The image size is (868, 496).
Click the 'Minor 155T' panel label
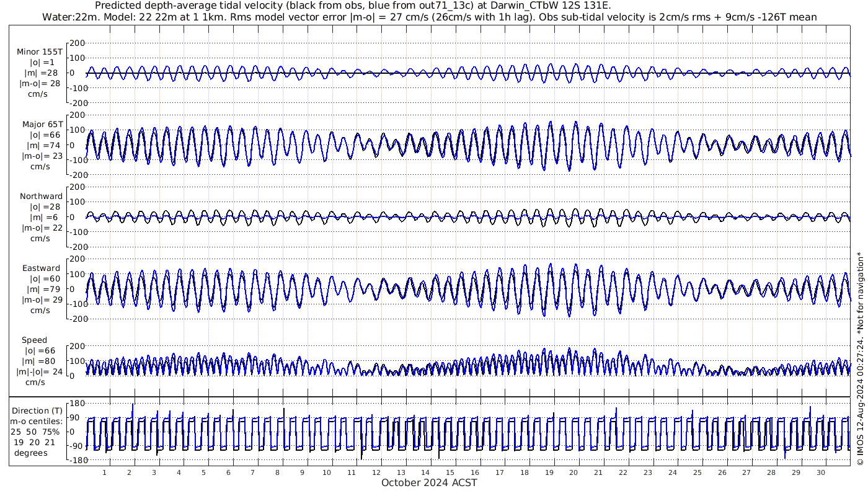click(40, 52)
